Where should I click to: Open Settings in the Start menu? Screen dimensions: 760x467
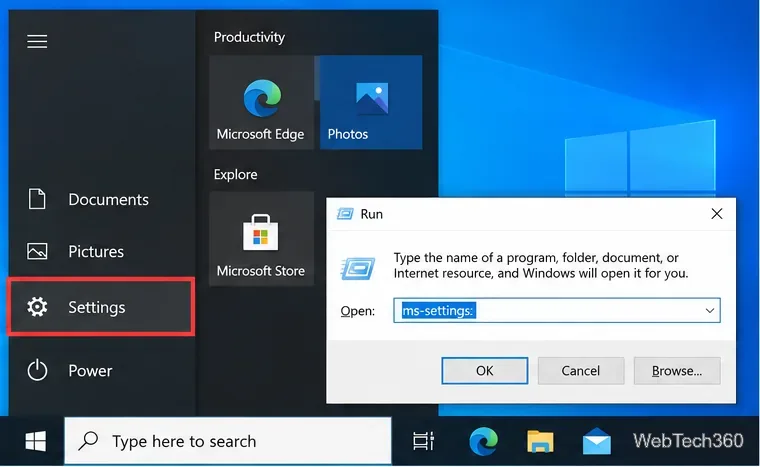pos(101,307)
